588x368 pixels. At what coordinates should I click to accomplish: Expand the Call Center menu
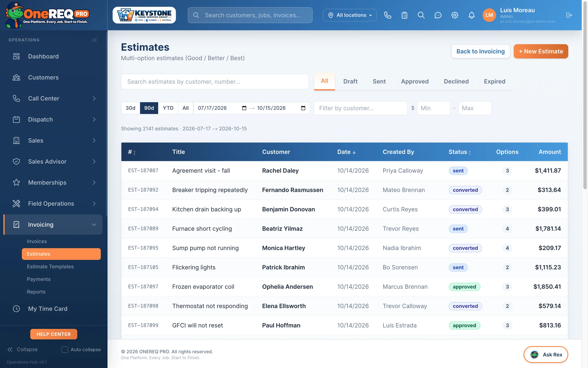pos(53,99)
